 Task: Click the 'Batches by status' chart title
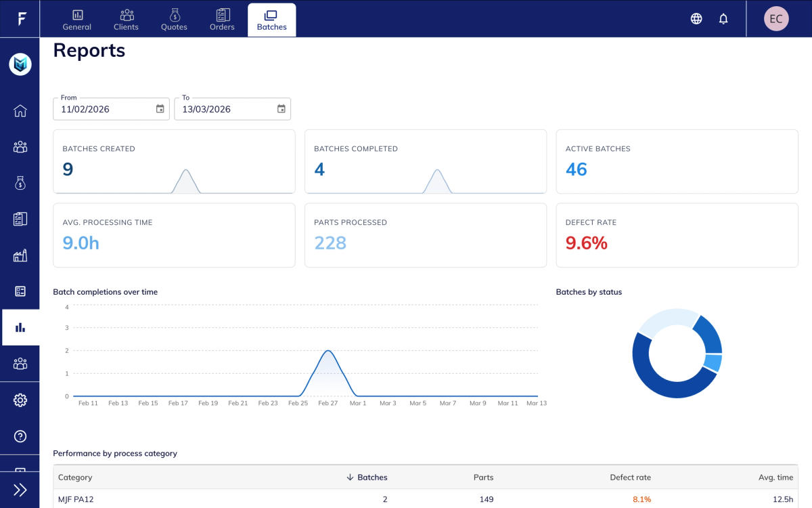pyautogui.click(x=589, y=292)
